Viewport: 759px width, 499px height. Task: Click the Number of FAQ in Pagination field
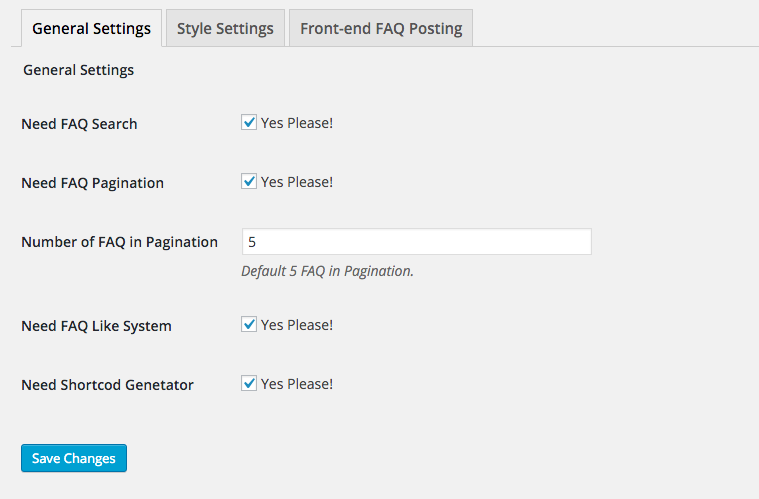pyautogui.click(x=416, y=242)
